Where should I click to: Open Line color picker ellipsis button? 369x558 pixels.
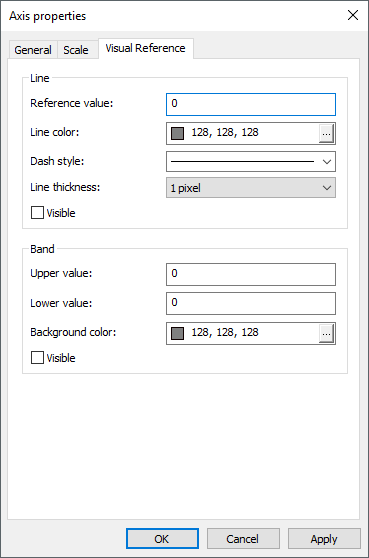326,133
